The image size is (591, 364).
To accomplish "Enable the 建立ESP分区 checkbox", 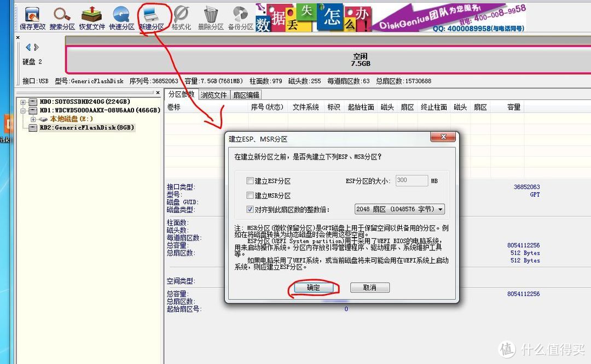I will click(249, 180).
